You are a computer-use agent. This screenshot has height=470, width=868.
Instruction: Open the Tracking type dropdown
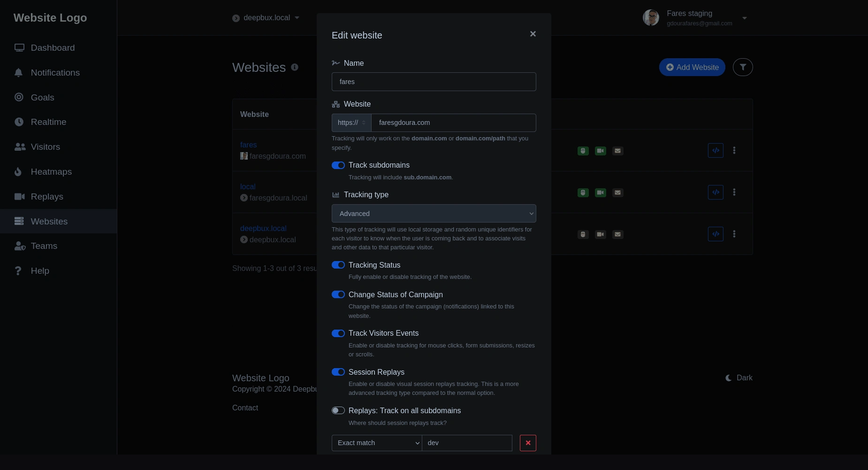point(434,214)
